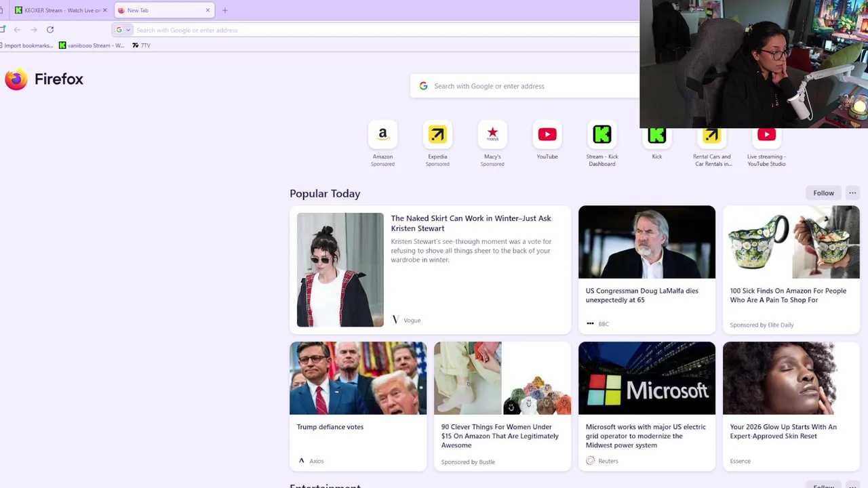The width and height of the screenshot is (868, 488).
Task: Open the Kick shortcut tile
Action: coord(657,142)
